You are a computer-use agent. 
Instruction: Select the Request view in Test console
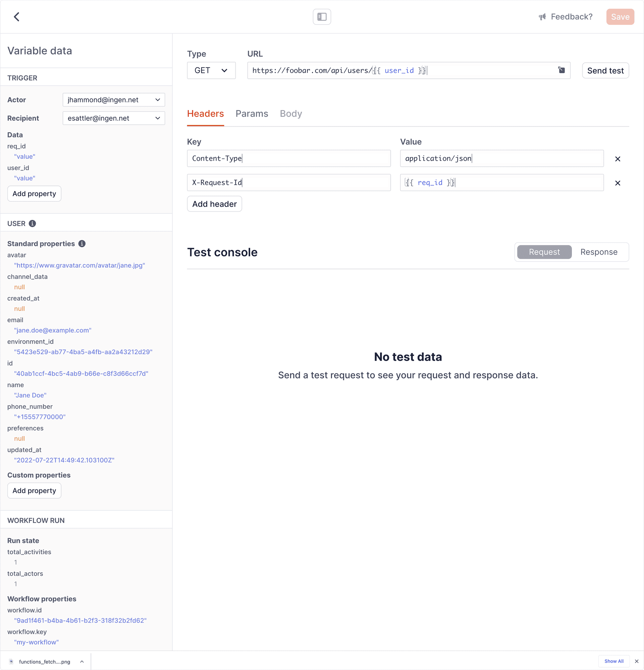click(x=544, y=252)
